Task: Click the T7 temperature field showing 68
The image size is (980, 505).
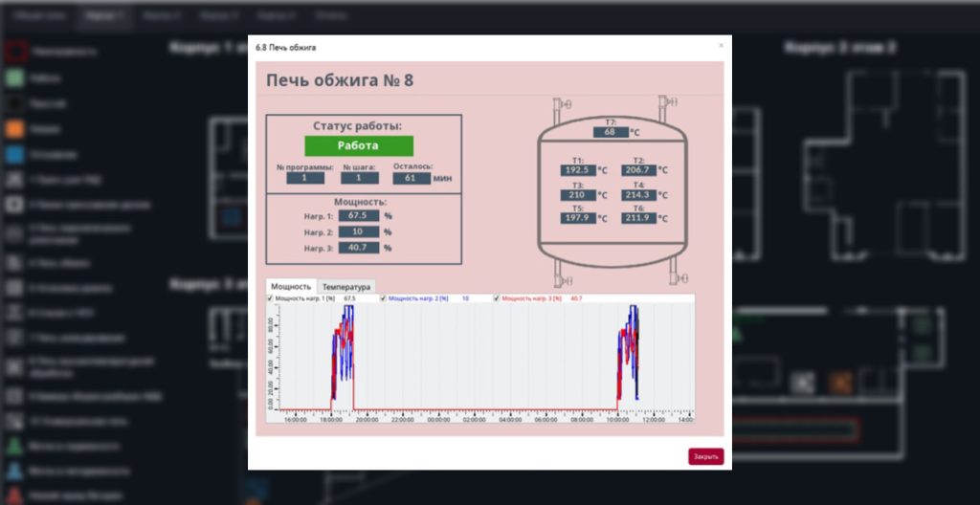Action: point(610,132)
